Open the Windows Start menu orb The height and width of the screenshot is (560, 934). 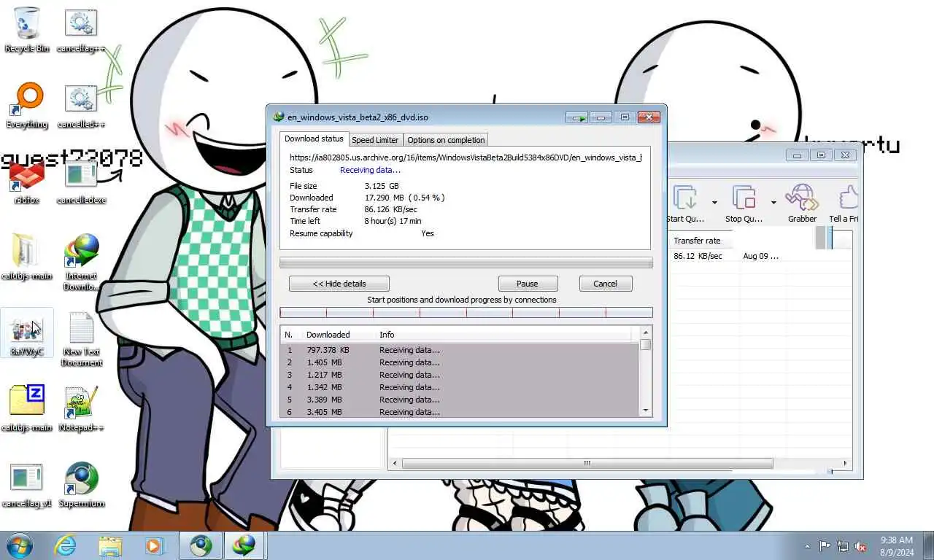tap(20, 545)
